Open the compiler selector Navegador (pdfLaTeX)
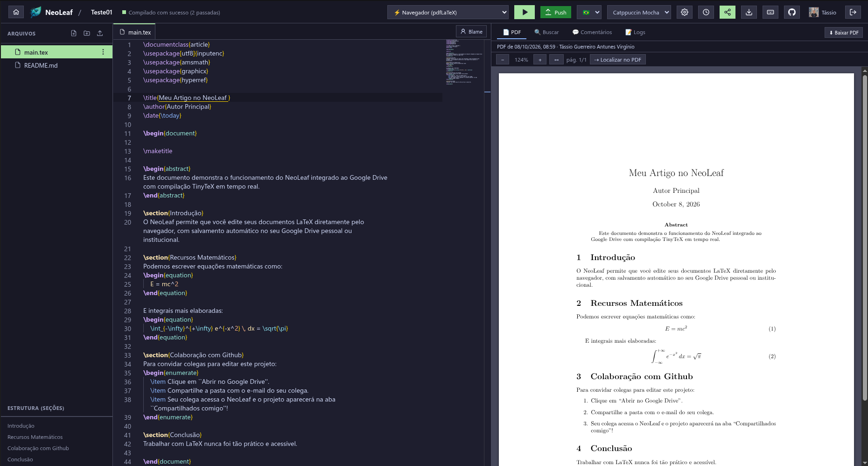 point(448,12)
